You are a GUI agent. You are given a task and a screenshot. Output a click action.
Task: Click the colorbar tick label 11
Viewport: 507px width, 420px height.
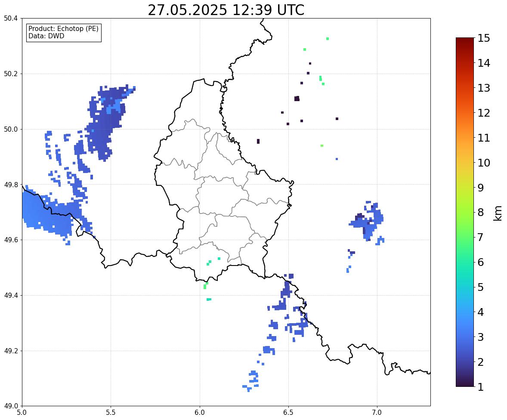coord(484,138)
